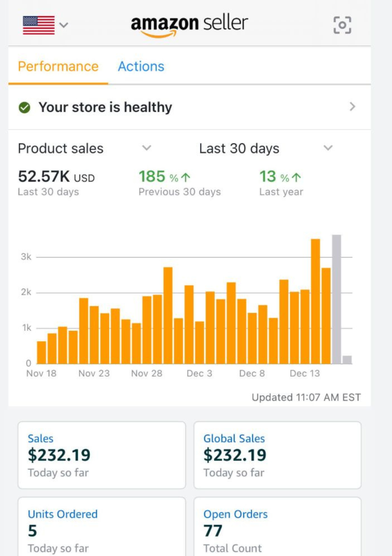
Task: Tap the green arrow beside 13%
Action: [296, 177]
